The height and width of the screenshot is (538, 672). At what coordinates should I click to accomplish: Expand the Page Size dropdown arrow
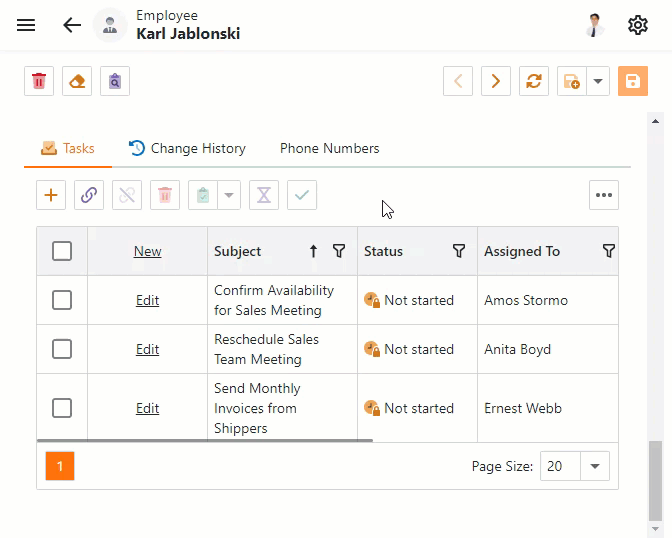pyautogui.click(x=595, y=466)
